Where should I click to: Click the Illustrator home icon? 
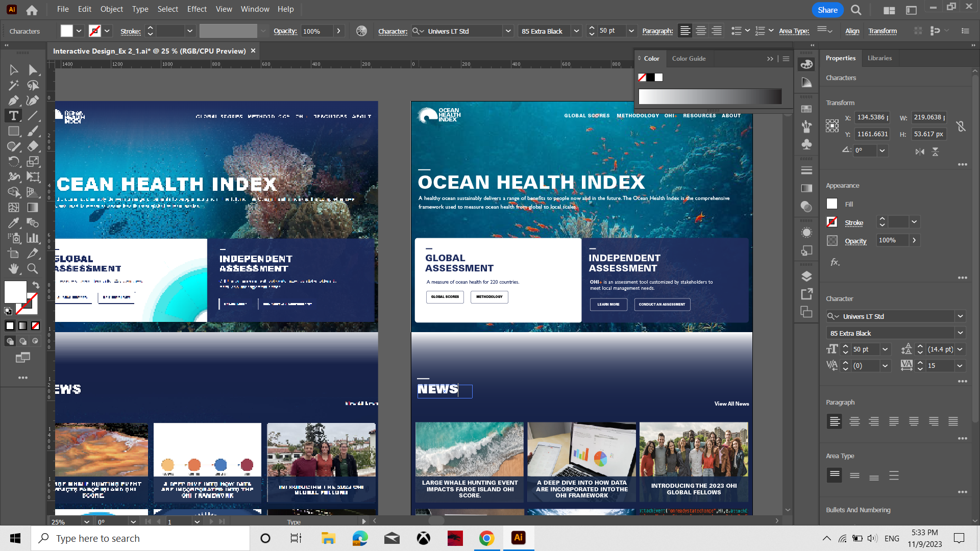[x=32, y=10]
